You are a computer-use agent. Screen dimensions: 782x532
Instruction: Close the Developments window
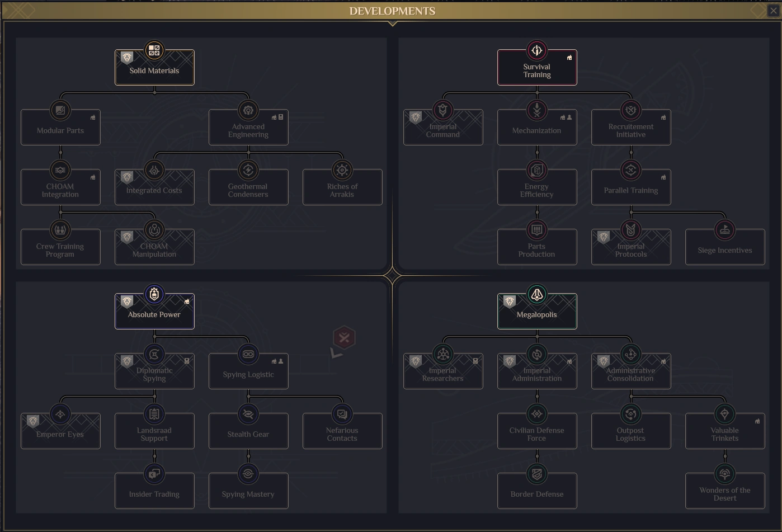click(x=773, y=11)
